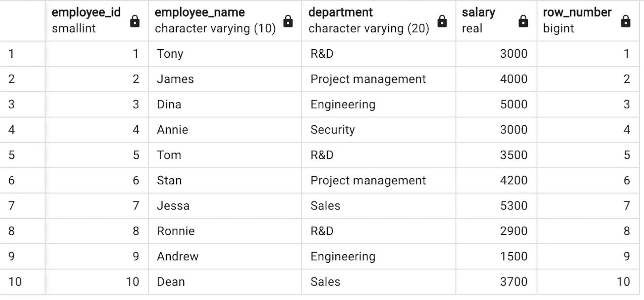Click the cell showing Project management for Stan
The width and height of the screenshot is (644, 300).
[x=369, y=180]
